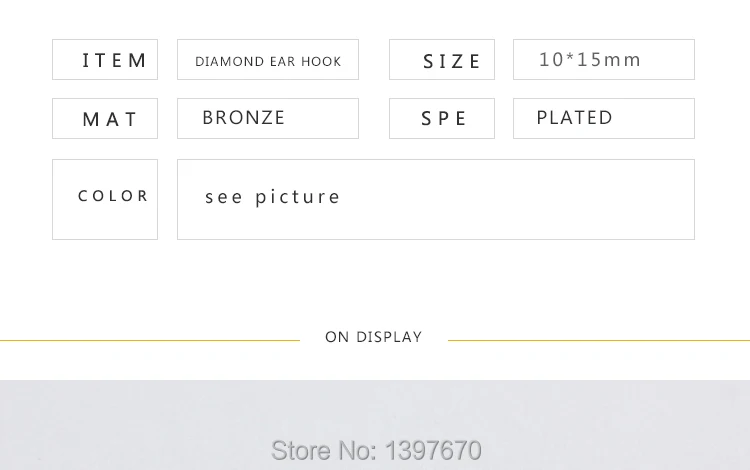This screenshot has height=470, width=750.
Task: Select the PLATED specification box
Action: coord(604,119)
